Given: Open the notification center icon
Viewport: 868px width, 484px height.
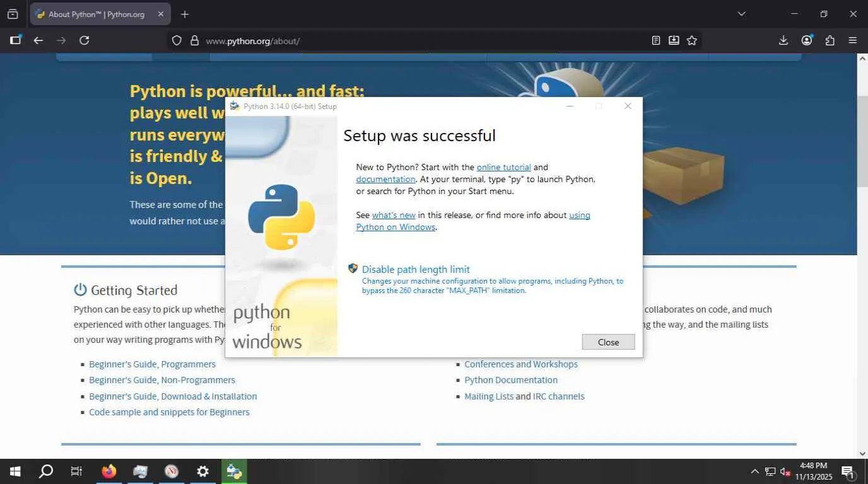Looking at the screenshot, I should pyautogui.click(x=848, y=471).
